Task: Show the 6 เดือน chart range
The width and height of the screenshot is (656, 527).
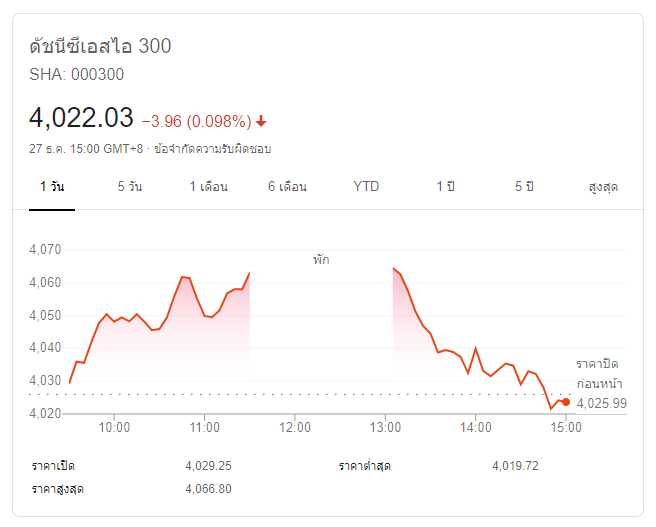Action: tap(287, 187)
